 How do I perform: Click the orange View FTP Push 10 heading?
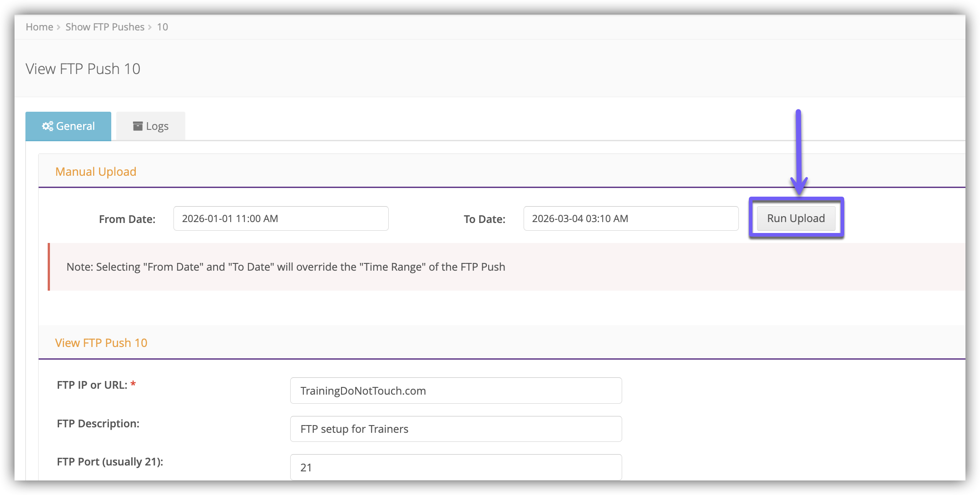tap(101, 343)
